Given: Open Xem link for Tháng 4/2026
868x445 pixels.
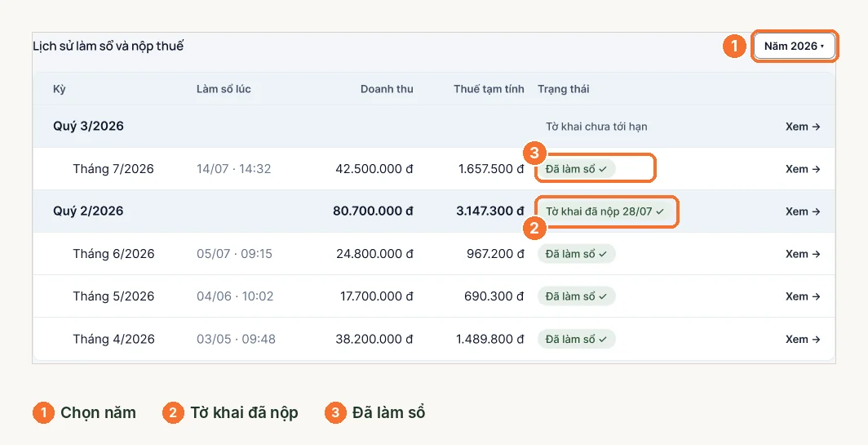Looking at the screenshot, I should [803, 339].
